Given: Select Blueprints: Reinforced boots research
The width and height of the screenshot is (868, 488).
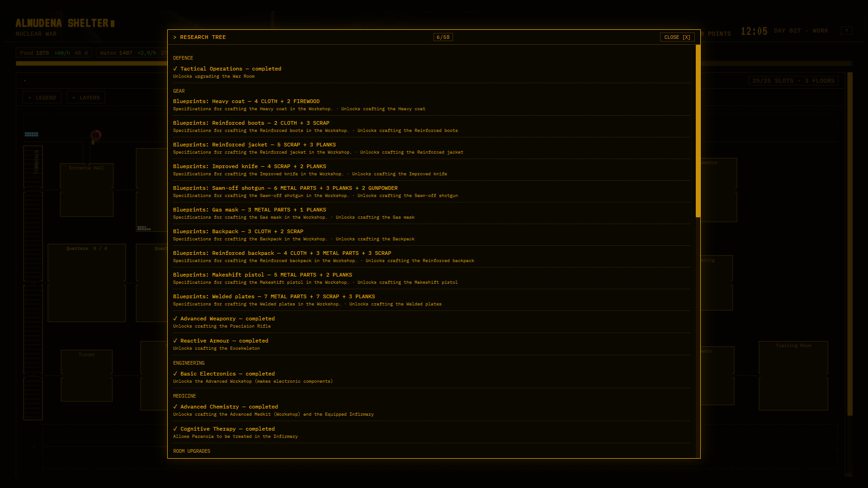Looking at the screenshot, I should tap(431, 127).
